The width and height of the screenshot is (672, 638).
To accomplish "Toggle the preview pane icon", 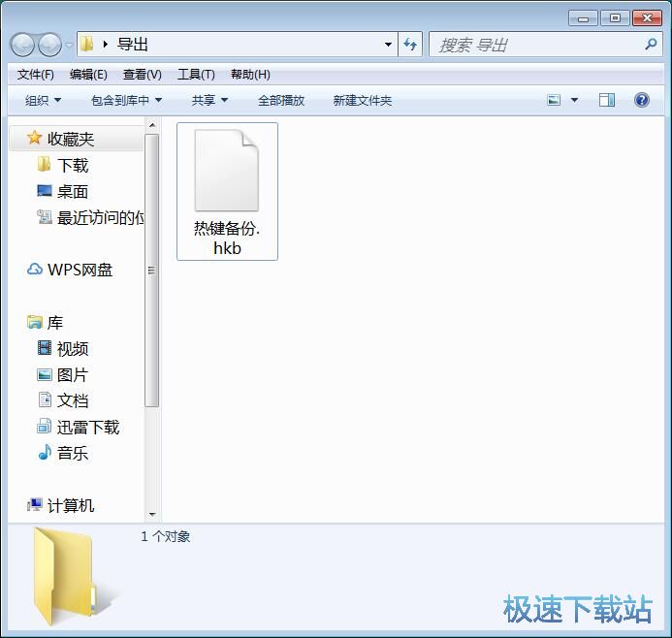I will click(x=607, y=100).
